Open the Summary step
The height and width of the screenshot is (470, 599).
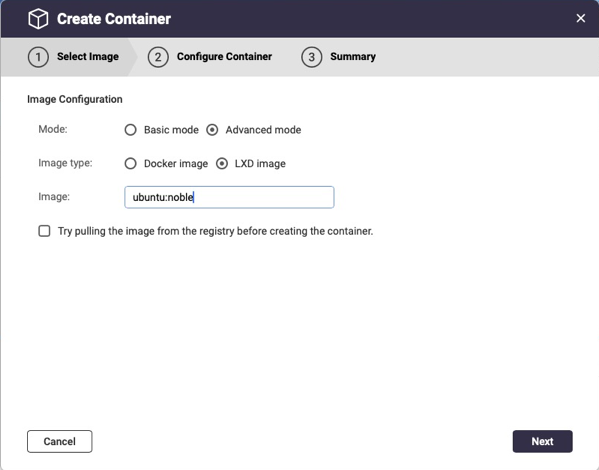[353, 57]
